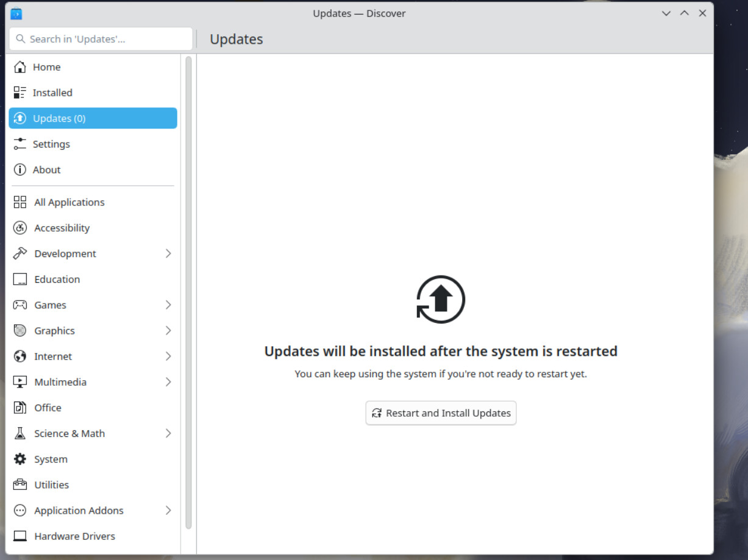The image size is (748, 560).
Task: Click the Settings sliders icon
Action: tap(20, 144)
